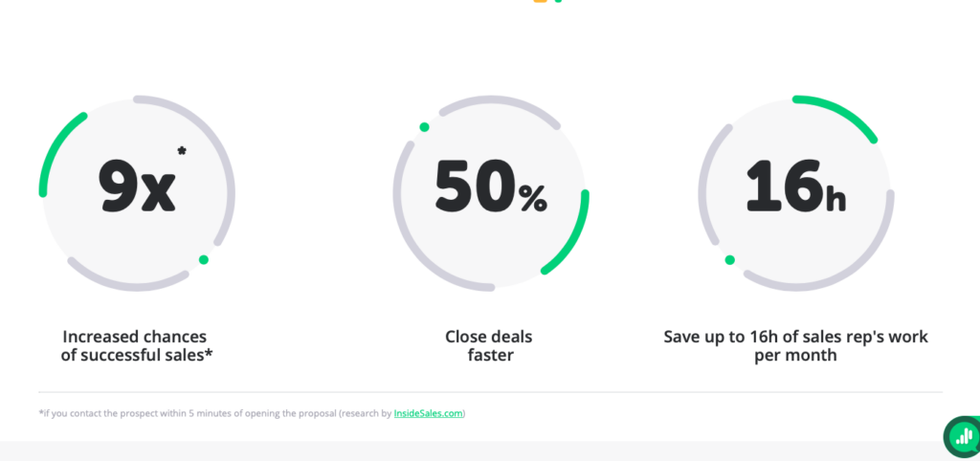Select the 50% statistic circle center
Screen dimensions: 980x461
490,191
